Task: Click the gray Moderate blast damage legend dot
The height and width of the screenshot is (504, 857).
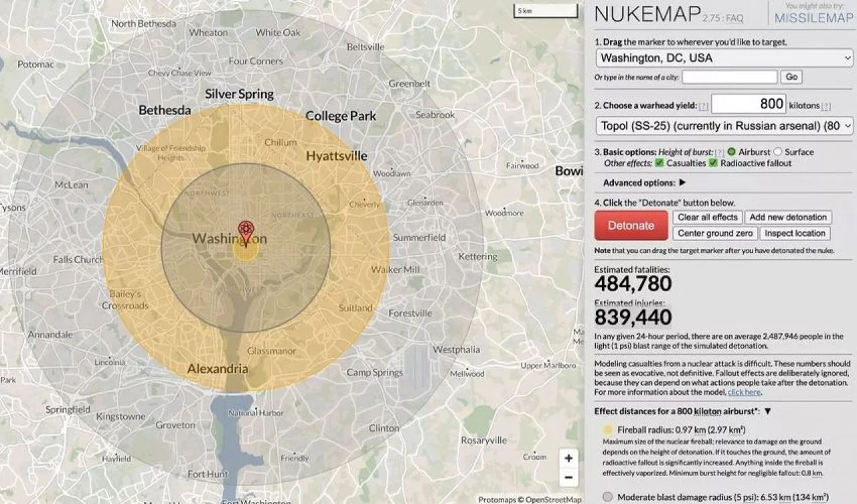Action: tap(607, 497)
